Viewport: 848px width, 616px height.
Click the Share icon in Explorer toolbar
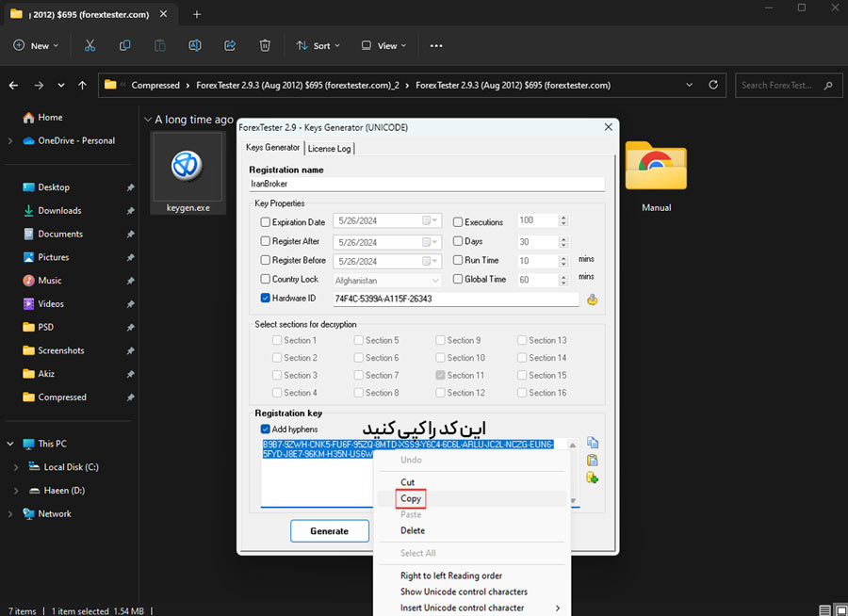pyautogui.click(x=230, y=45)
